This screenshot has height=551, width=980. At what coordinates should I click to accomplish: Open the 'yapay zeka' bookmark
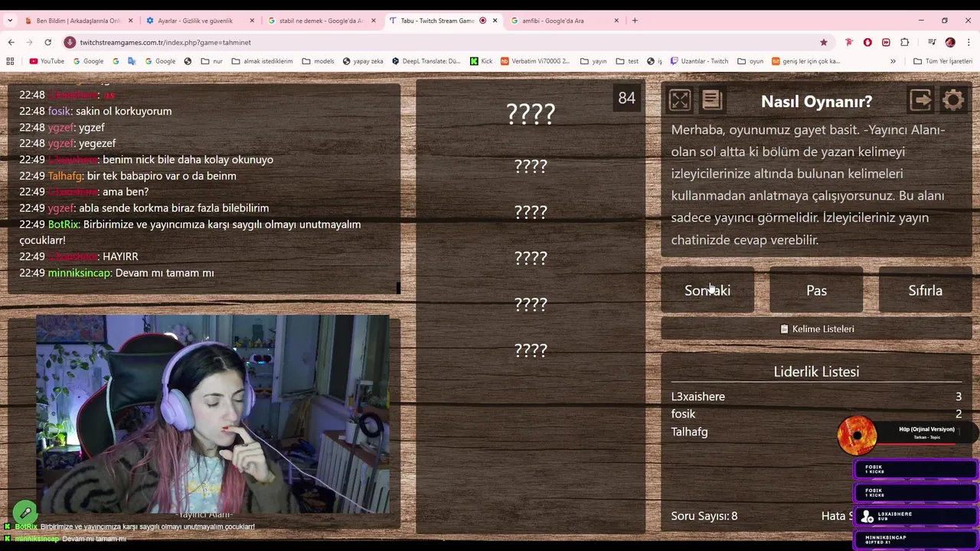click(363, 61)
